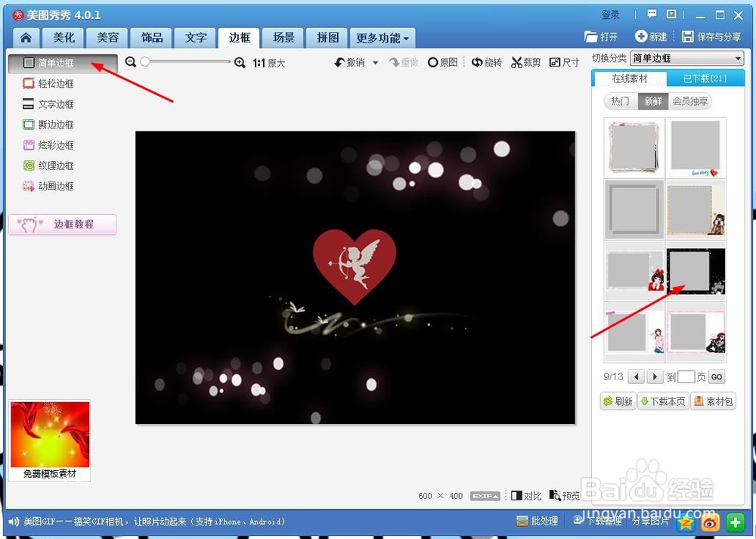Click the 旋转 rotate tool

486,62
